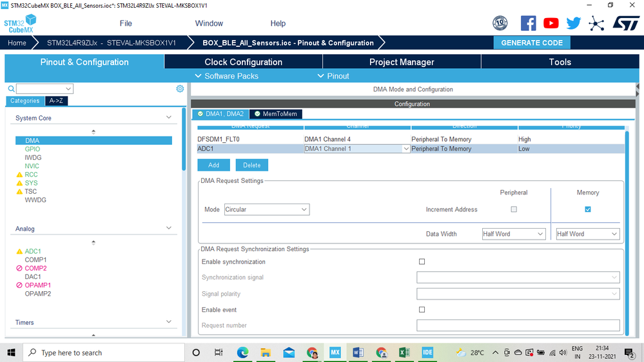Screen dimensions: 644x362
Task: Expand the Software Packs menu
Action: click(227, 76)
